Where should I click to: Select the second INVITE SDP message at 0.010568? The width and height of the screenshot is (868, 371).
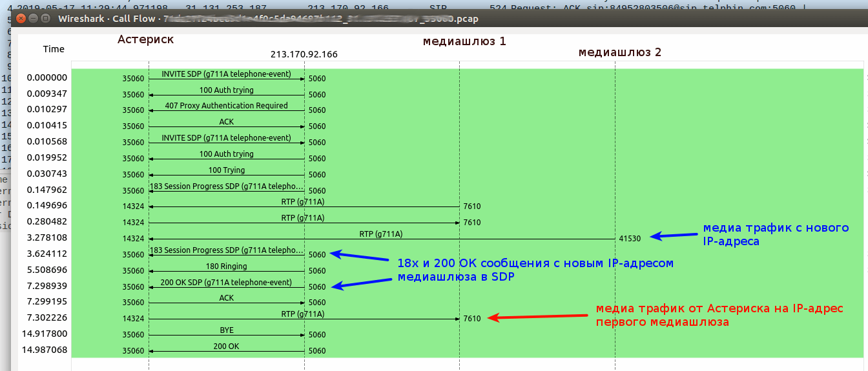click(227, 139)
